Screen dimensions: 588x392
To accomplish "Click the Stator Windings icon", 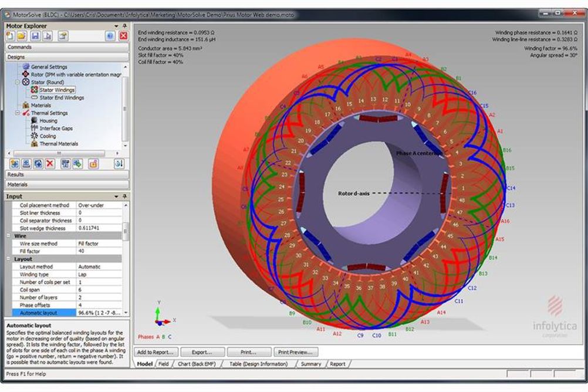I will [35, 90].
